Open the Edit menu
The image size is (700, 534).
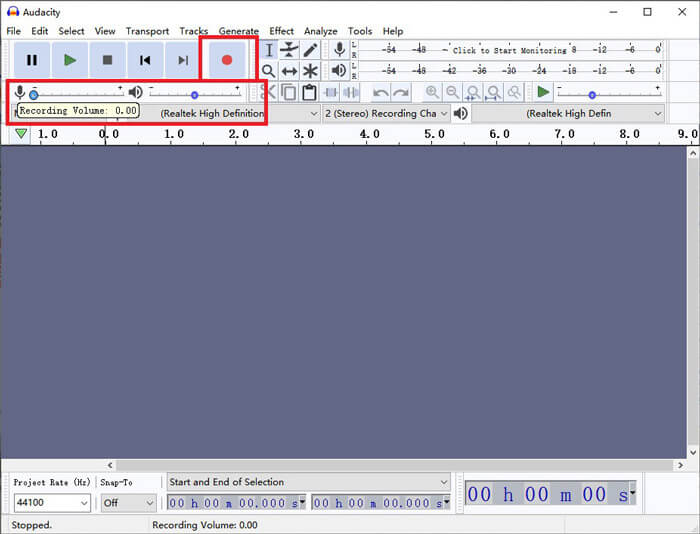[39, 31]
